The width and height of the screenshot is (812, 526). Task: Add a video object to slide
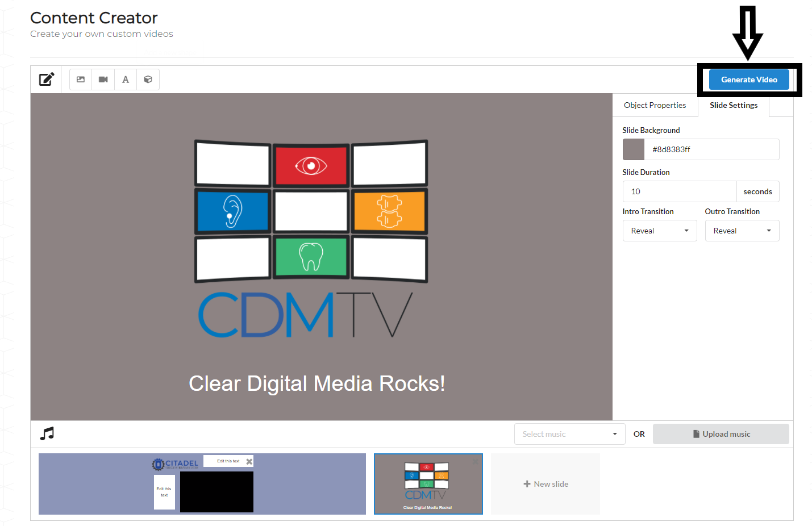[103, 80]
